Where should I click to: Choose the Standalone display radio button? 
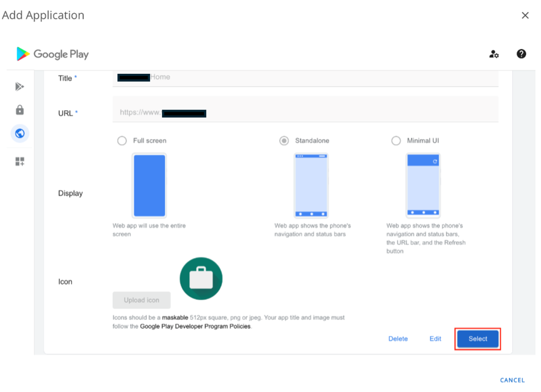click(284, 141)
